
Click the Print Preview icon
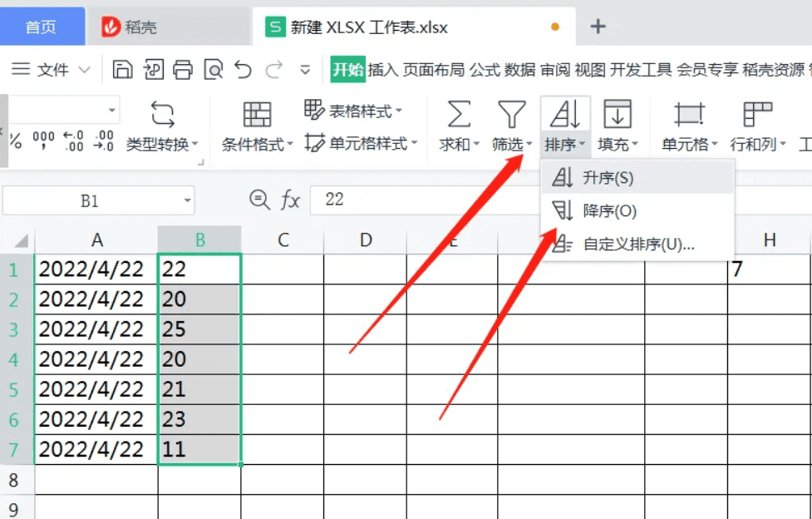click(x=212, y=70)
